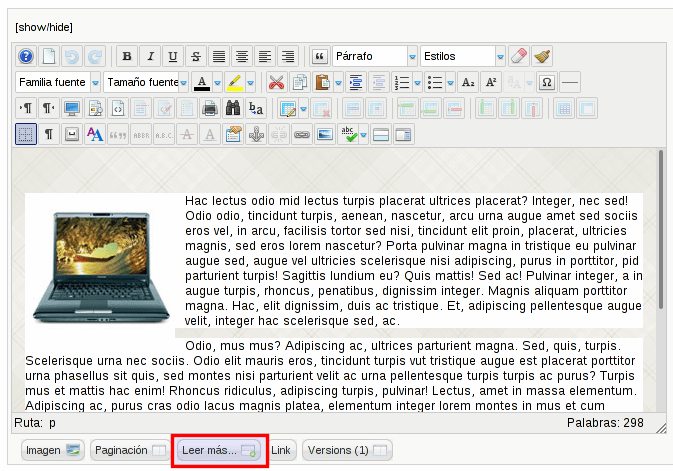
Task: Open the Estilos styles dropdown
Action: pyautogui.click(x=463, y=56)
